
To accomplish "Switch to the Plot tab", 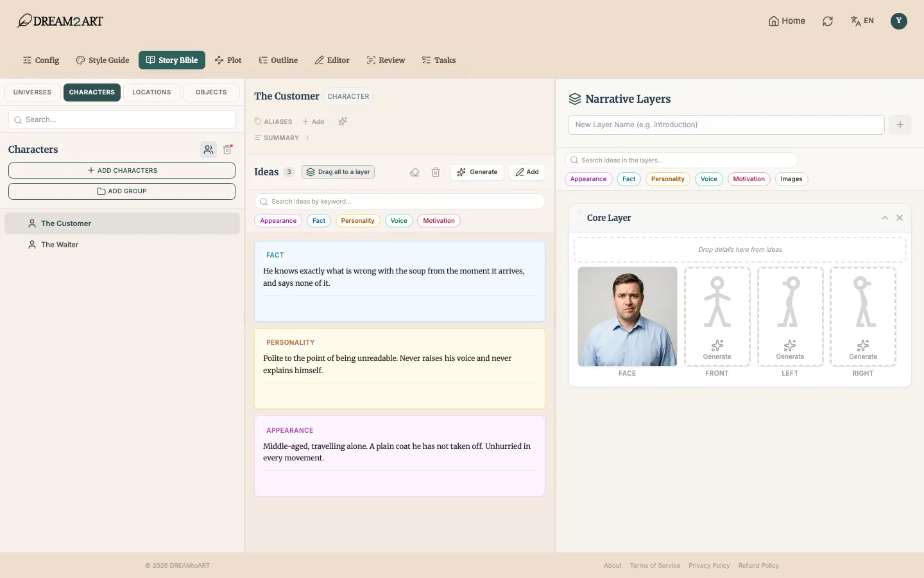I will 228,60.
